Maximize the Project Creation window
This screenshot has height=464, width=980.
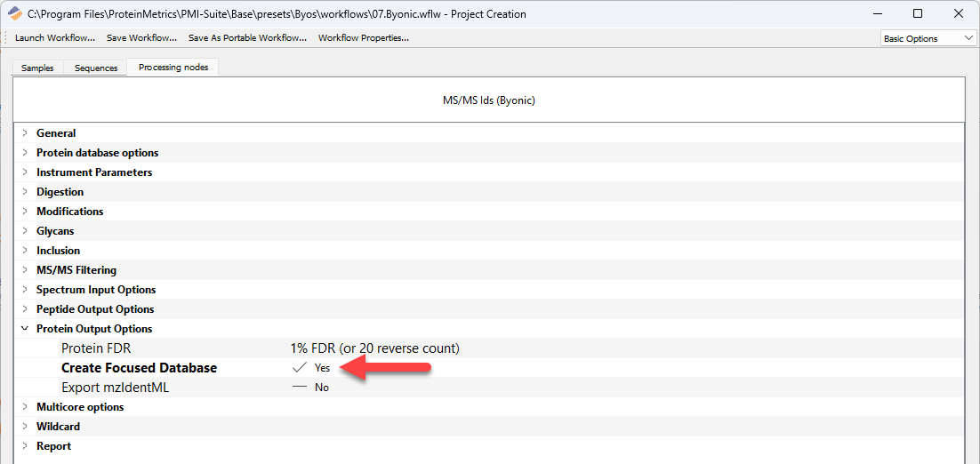tap(918, 13)
